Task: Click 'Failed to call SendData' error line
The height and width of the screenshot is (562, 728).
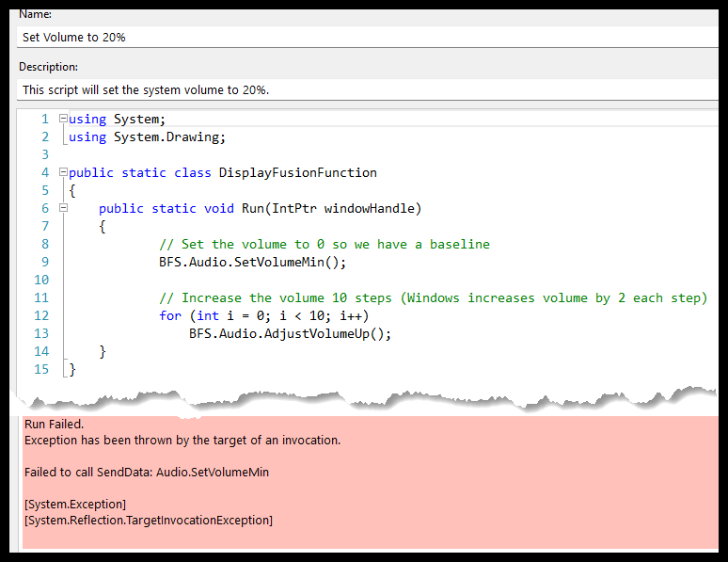Action: (x=146, y=472)
